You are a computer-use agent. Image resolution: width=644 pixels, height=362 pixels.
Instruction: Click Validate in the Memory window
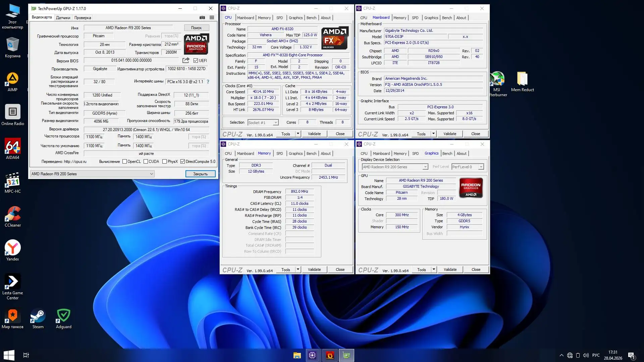[x=314, y=269]
